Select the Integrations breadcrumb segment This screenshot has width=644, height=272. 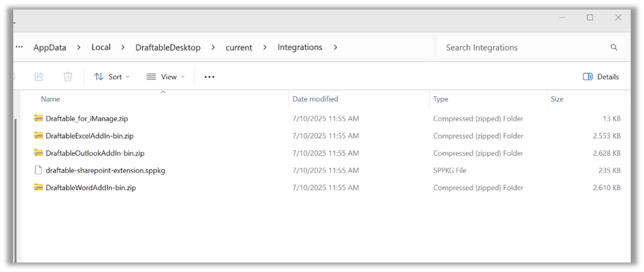(x=300, y=48)
